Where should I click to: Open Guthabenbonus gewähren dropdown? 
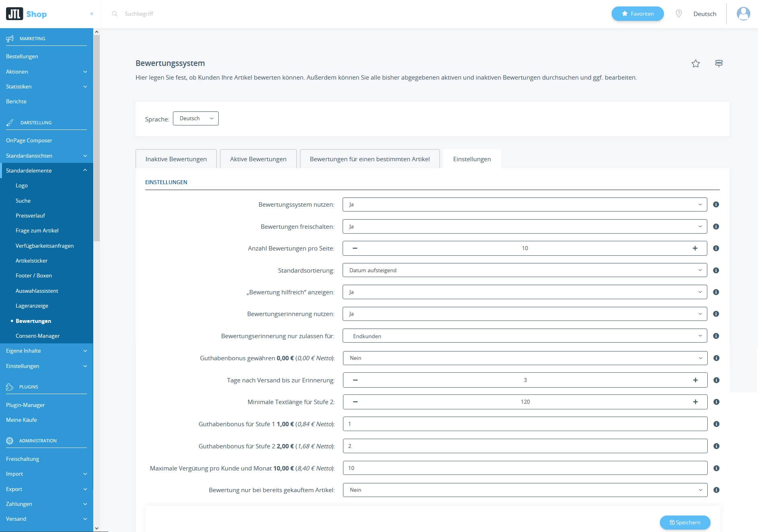click(525, 358)
